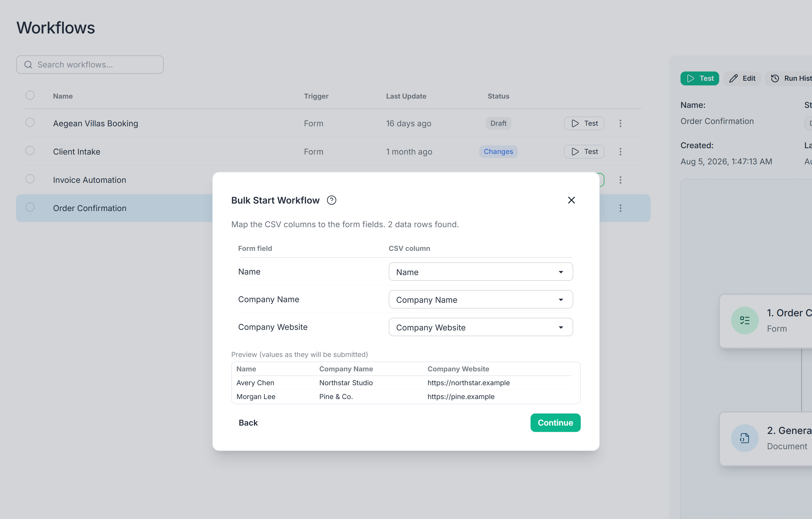Open more options for Aegean Villas Booking
The height and width of the screenshot is (519, 812).
pyautogui.click(x=620, y=123)
